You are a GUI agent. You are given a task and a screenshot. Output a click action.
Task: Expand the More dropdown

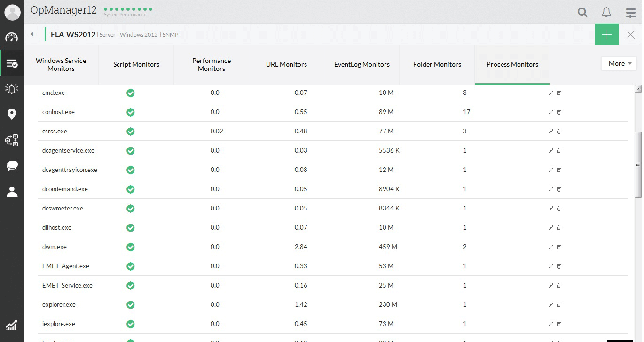tap(619, 63)
